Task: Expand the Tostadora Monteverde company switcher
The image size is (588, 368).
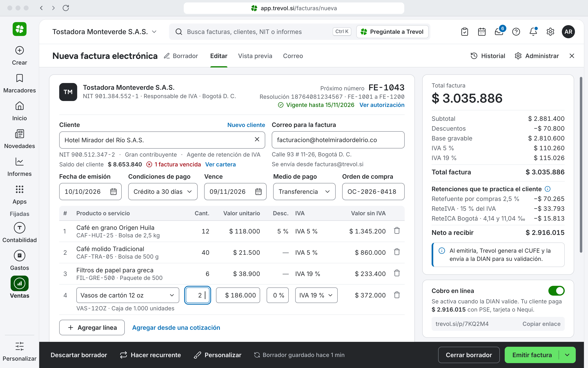Action: 105,32
